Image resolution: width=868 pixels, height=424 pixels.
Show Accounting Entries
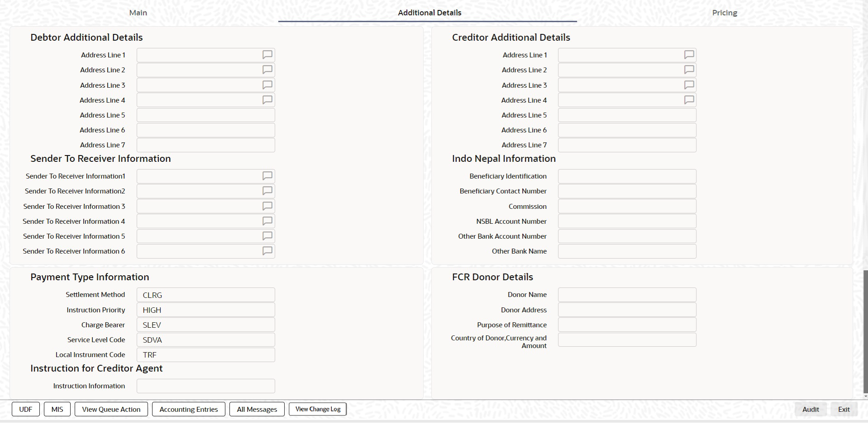(x=189, y=409)
